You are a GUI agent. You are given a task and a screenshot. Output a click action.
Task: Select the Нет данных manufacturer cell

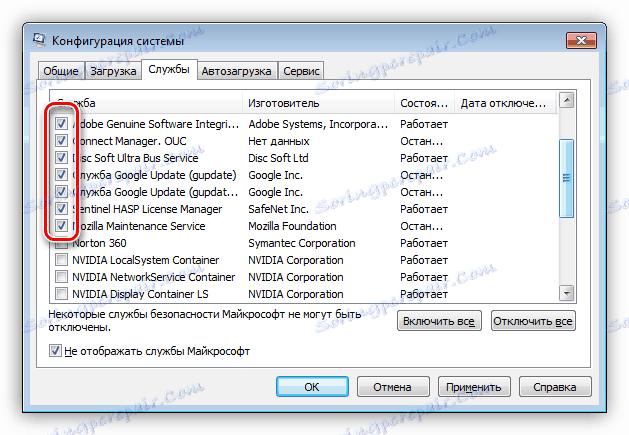(x=279, y=141)
